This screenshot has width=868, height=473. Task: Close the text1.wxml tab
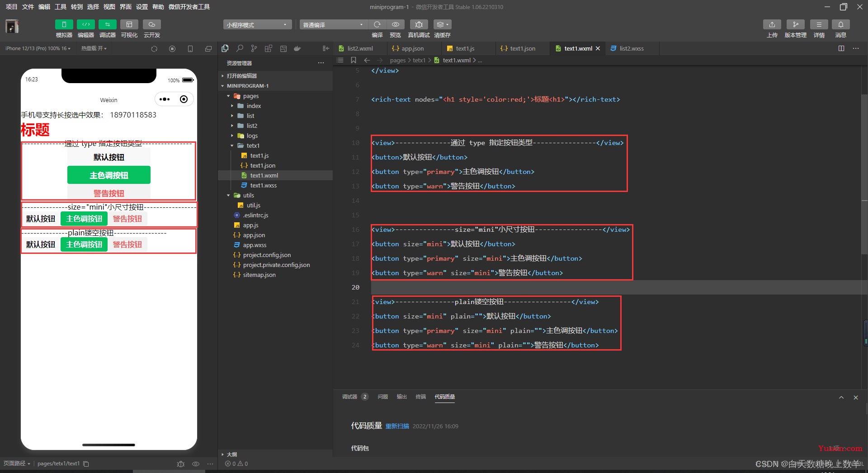click(x=598, y=48)
